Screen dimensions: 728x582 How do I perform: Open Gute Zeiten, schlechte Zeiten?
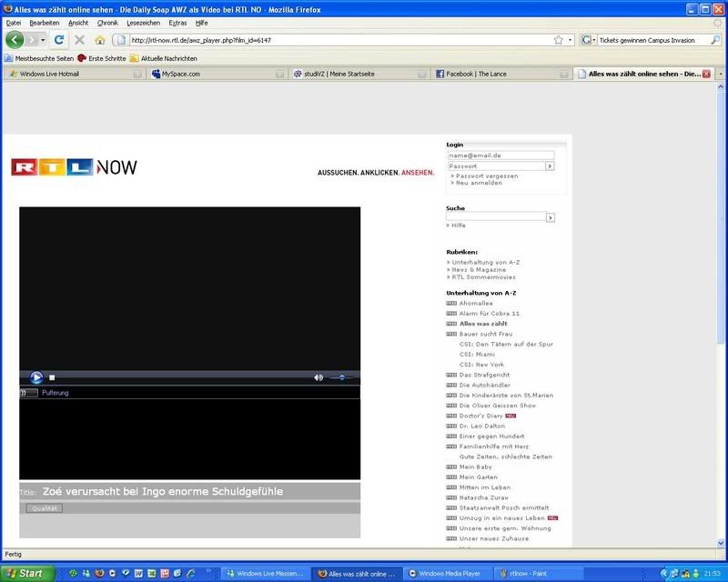point(506,457)
